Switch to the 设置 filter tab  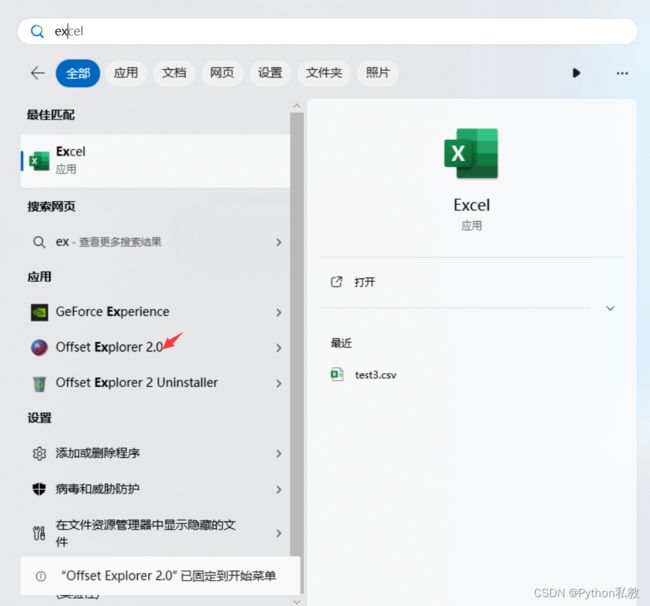click(270, 73)
